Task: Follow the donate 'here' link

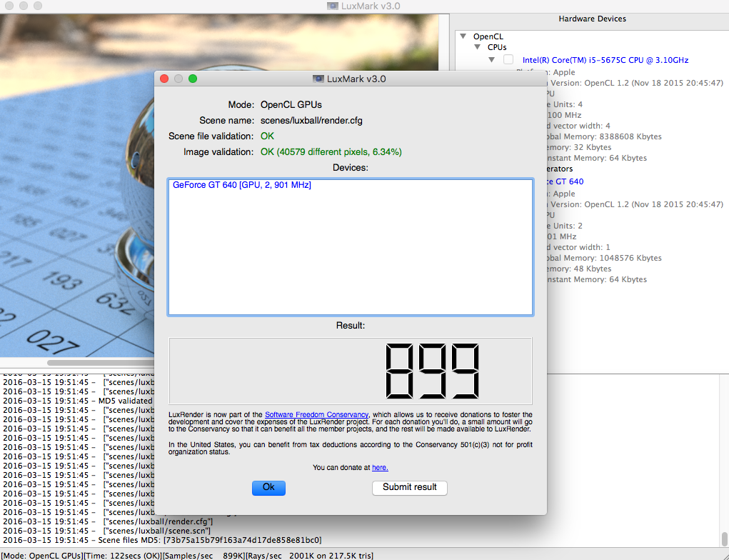Action: click(x=380, y=467)
